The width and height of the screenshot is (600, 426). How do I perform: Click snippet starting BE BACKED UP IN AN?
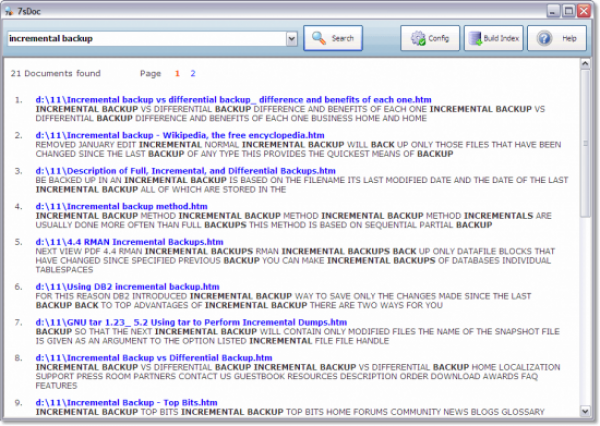[x=302, y=185]
